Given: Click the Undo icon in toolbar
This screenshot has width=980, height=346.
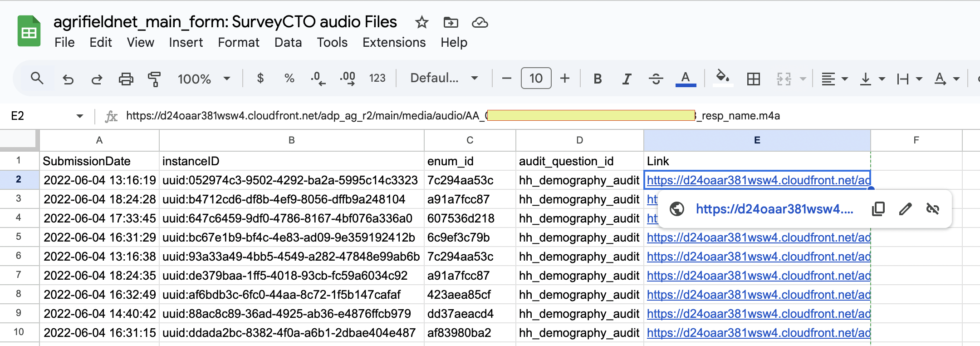Looking at the screenshot, I should pyautogui.click(x=68, y=79).
